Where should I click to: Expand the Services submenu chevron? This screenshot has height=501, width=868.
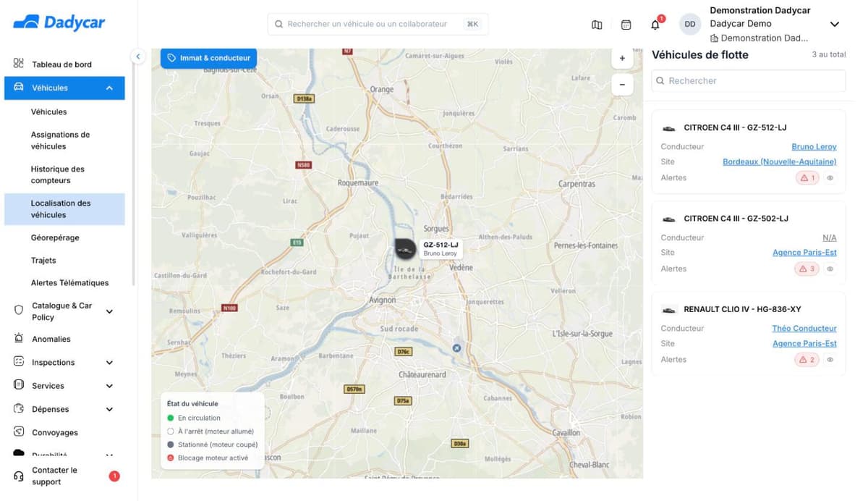click(x=109, y=386)
